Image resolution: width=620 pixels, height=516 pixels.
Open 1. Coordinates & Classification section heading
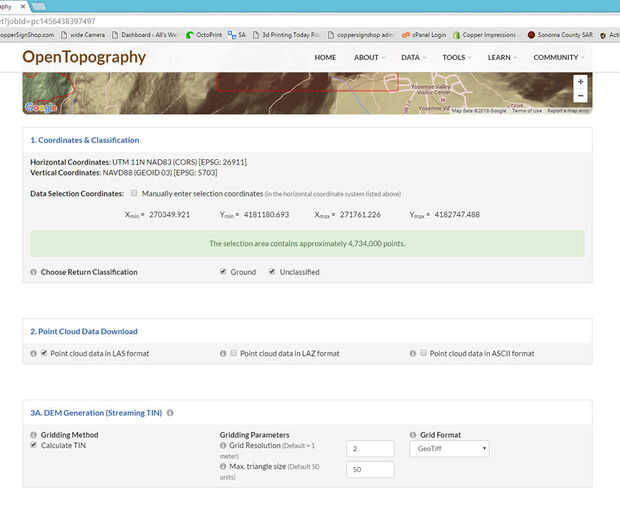(x=85, y=140)
